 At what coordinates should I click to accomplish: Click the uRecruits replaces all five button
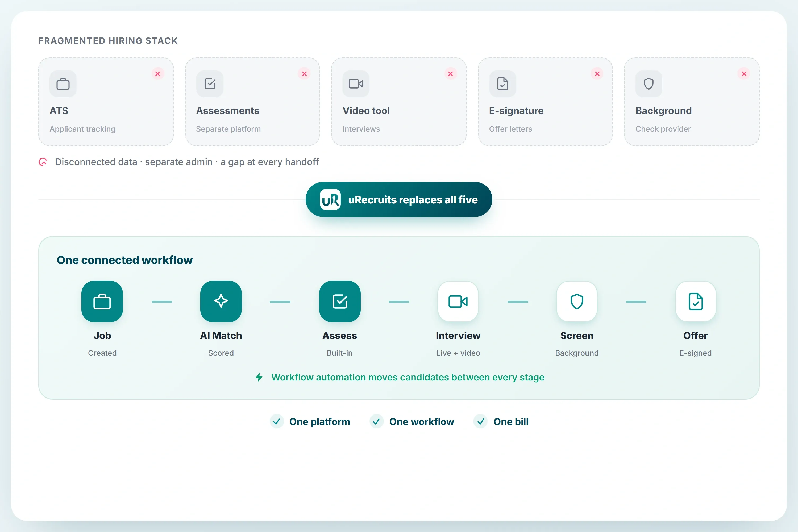[399, 199]
